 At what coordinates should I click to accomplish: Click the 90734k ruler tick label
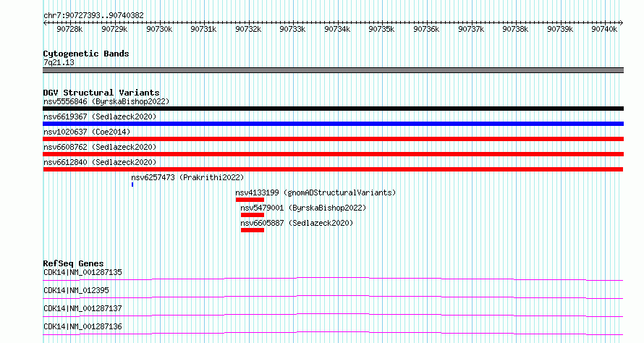click(338, 29)
